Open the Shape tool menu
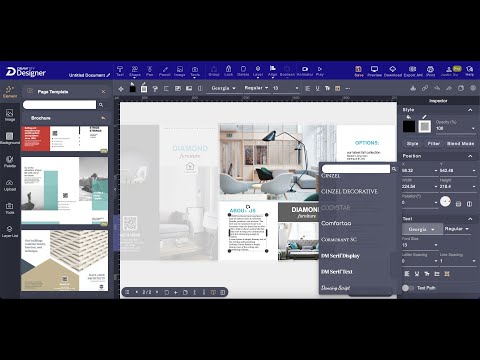 coord(135,71)
